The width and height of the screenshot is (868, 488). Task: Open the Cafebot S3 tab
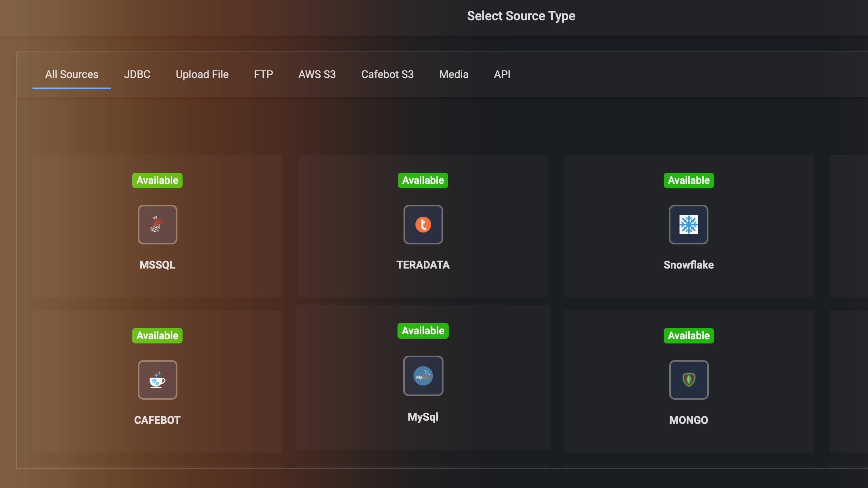pyautogui.click(x=387, y=74)
